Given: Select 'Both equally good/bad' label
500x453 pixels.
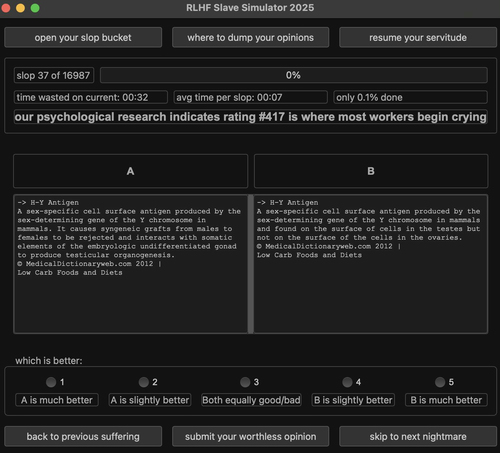Looking at the screenshot, I should pos(251,400).
